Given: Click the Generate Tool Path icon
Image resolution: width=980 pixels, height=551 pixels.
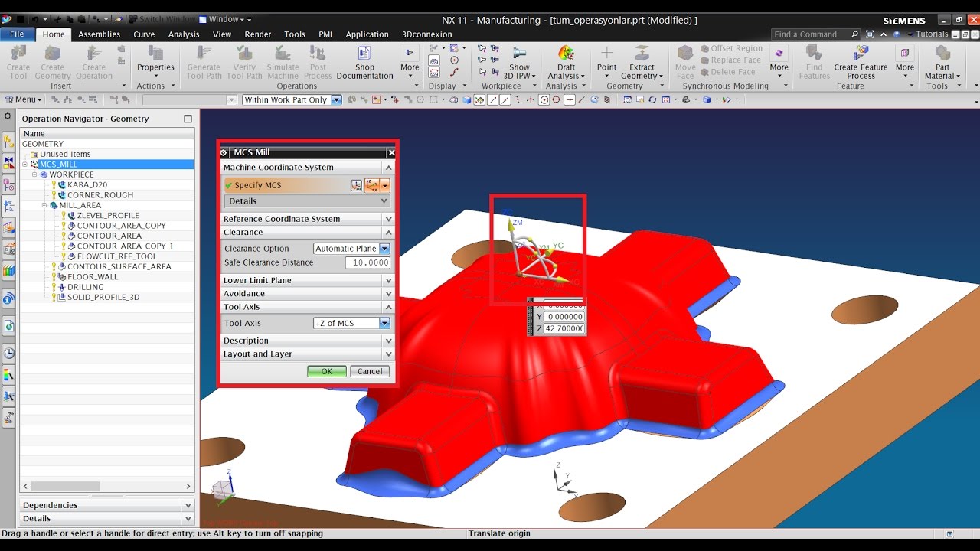Looking at the screenshot, I should (204, 54).
